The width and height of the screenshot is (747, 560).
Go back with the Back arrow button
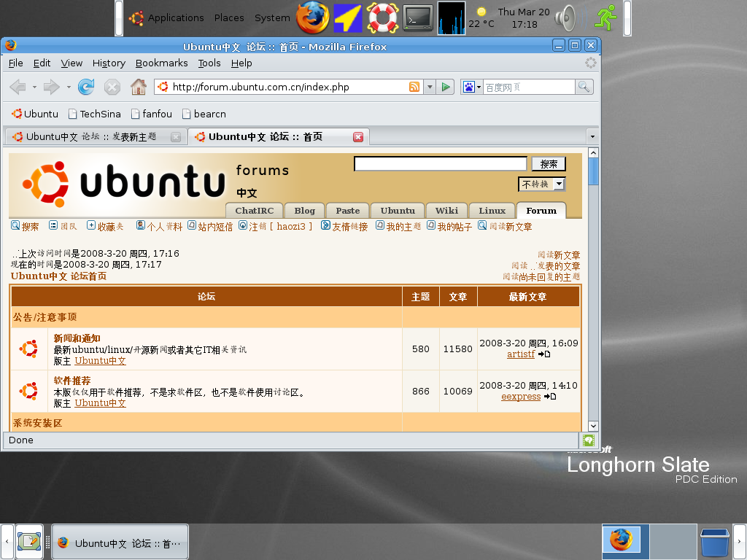click(18, 87)
